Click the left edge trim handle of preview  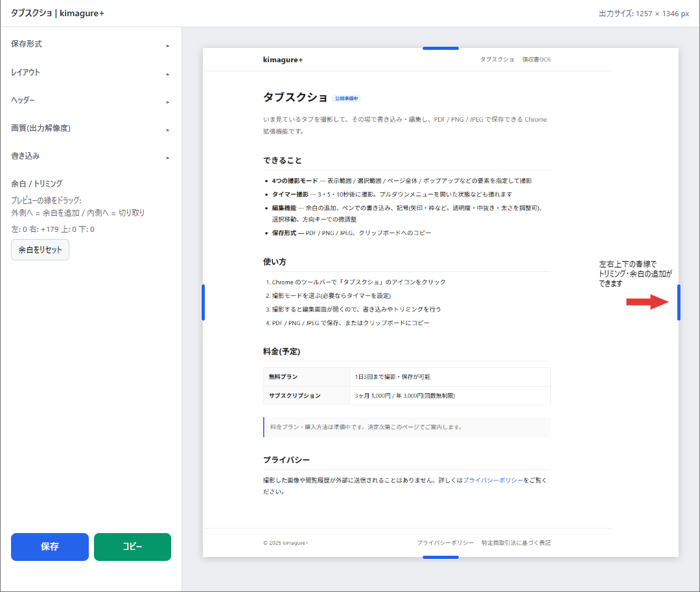click(x=203, y=302)
